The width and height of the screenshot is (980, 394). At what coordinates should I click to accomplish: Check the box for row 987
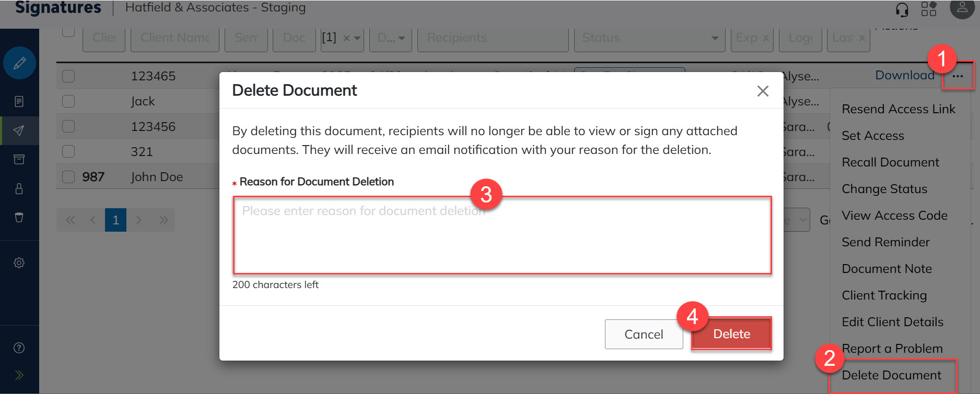[68, 177]
